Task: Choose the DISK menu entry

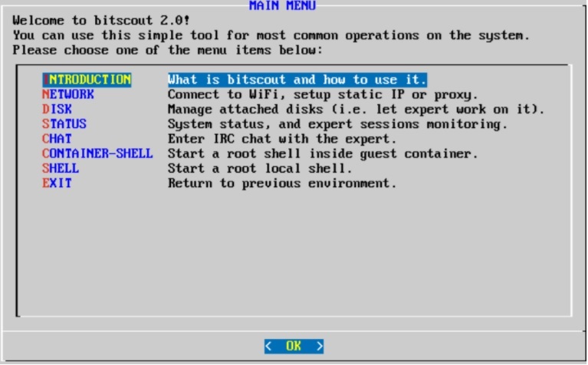Action: point(57,109)
